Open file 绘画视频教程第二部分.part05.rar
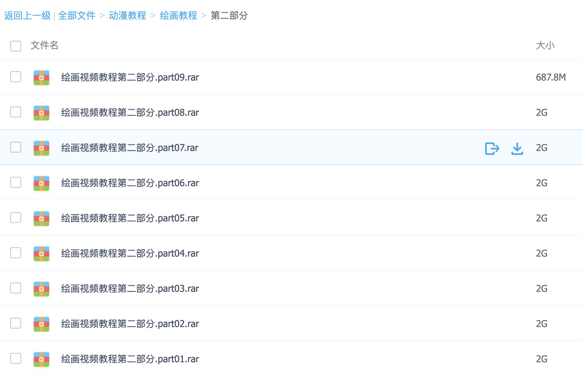Viewport: 583px width, 392px height. tap(130, 218)
